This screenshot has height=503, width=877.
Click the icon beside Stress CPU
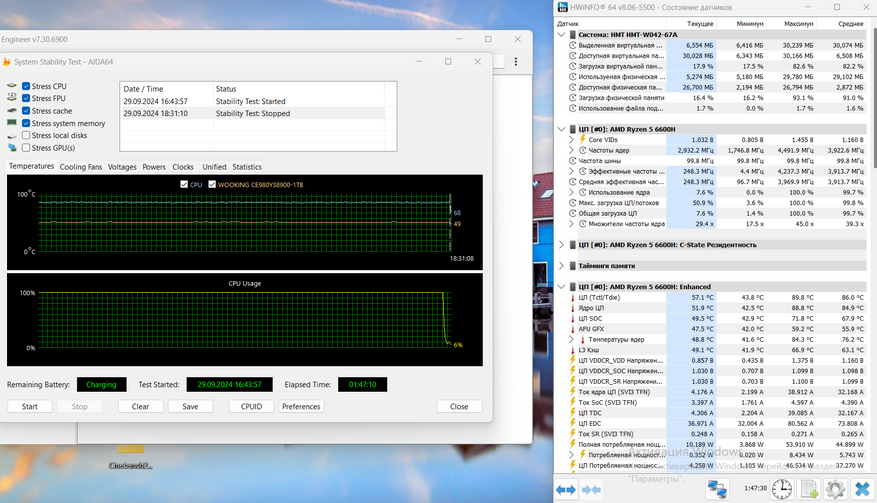12,86
